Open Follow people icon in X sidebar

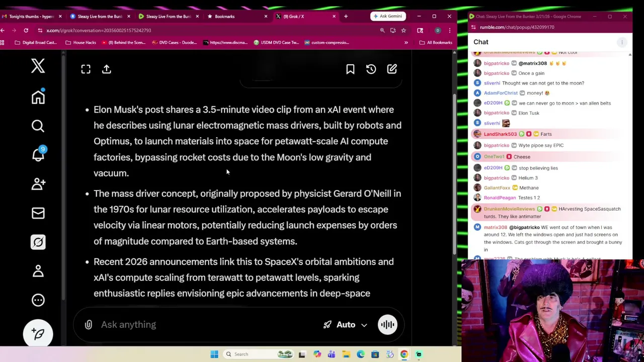coord(38,184)
